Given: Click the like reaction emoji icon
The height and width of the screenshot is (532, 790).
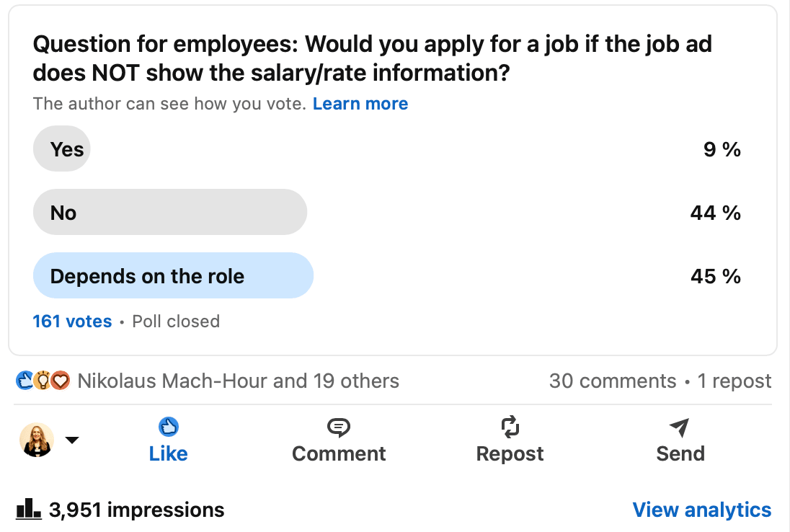Looking at the screenshot, I should click(25, 381).
